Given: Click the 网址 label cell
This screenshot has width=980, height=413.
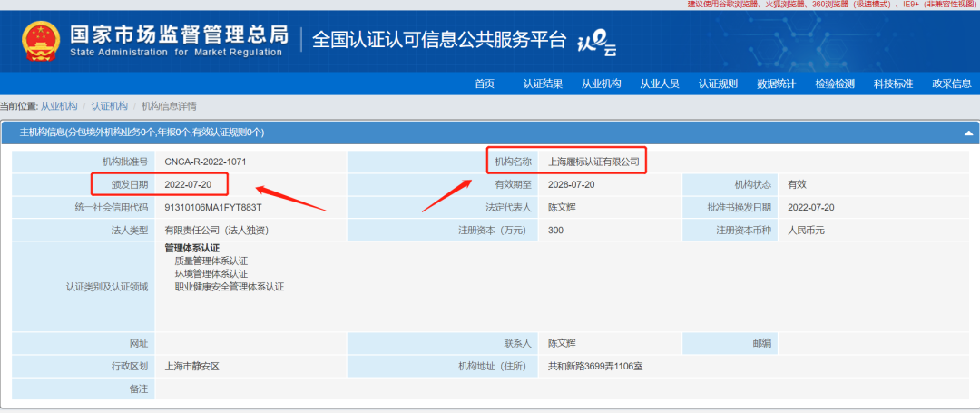Looking at the screenshot, I should point(83,343).
